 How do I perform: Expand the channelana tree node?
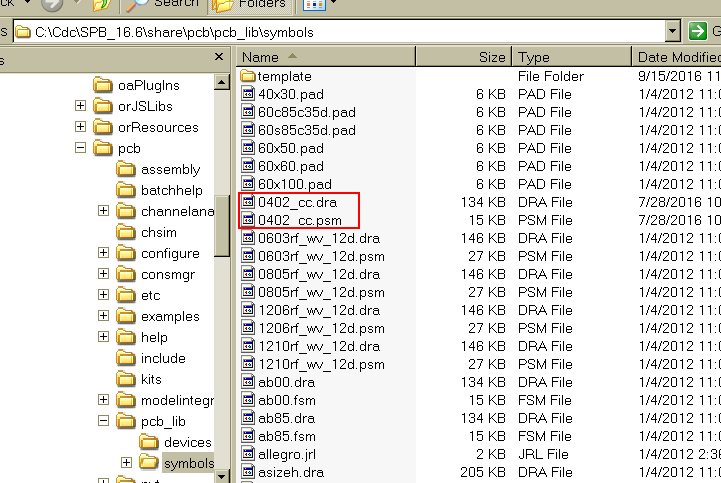(x=103, y=211)
